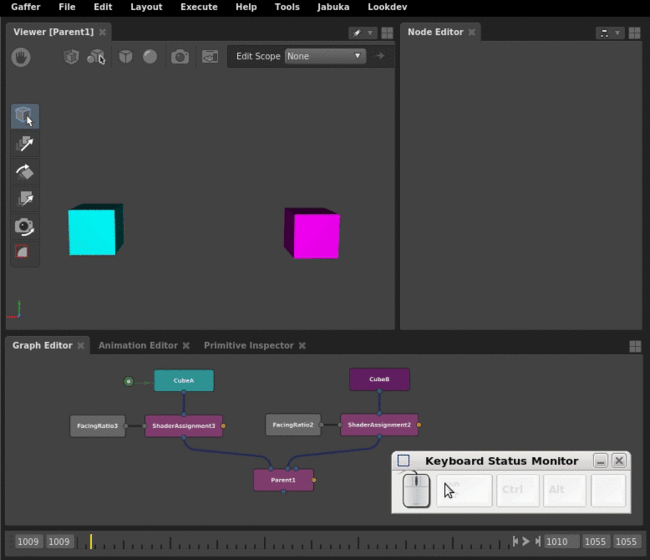Screen dimensions: 650x560
Task: Open the Execute menu
Action: [199, 7]
